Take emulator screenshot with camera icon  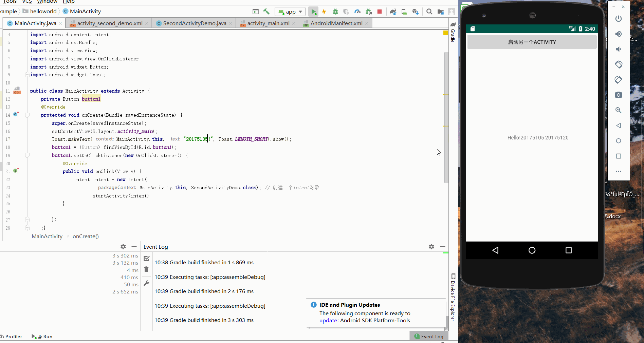click(618, 95)
